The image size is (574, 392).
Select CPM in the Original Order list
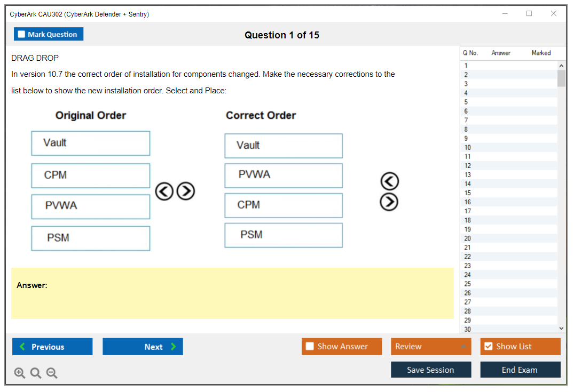tap(90, 175)
